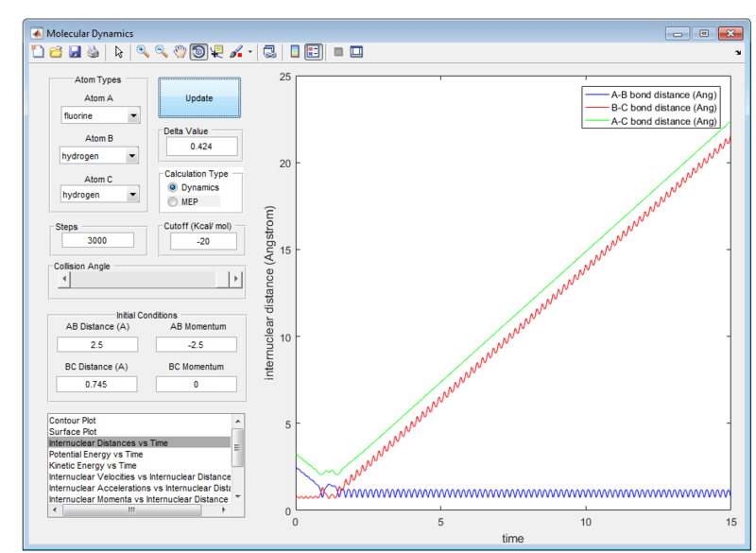Print the figure using the printer icon
This screenshot has width=756, height=553.
tap(93, 52)
